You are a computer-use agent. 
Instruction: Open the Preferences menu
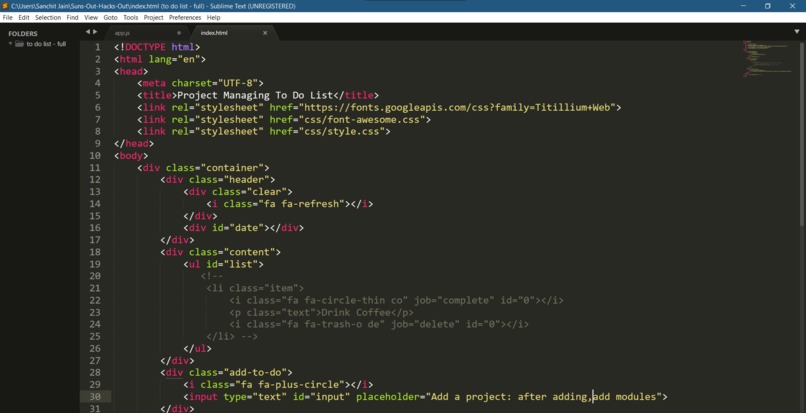(185, 17)
